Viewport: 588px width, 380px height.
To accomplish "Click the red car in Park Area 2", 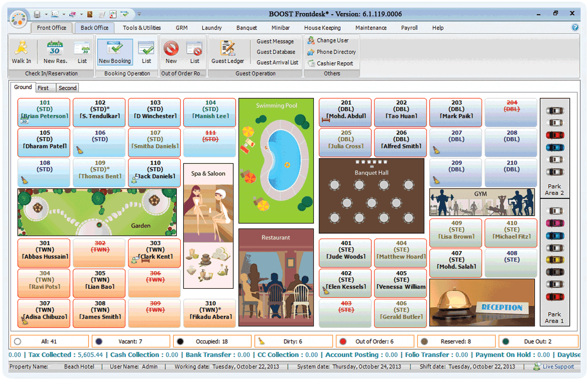I will [x=555, y=135].
